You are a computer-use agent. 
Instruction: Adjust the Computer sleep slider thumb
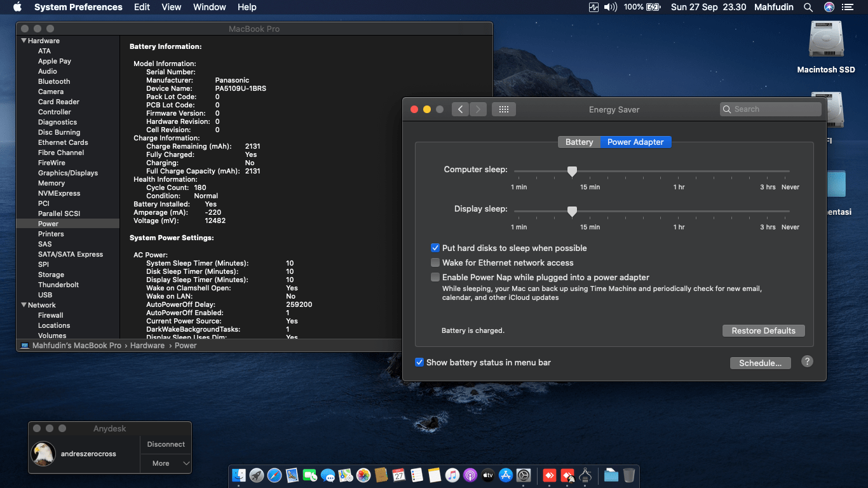click(x=572, y=172)
